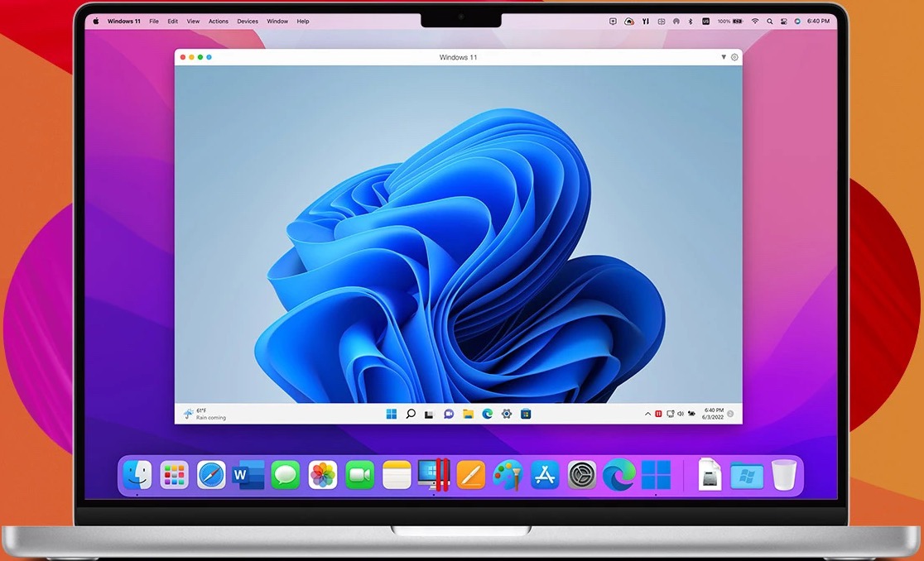Image resolution: width=924 pixels, height=561 pixels.
Task: Click the Windows taskbar Search icon
Action: 410,414
